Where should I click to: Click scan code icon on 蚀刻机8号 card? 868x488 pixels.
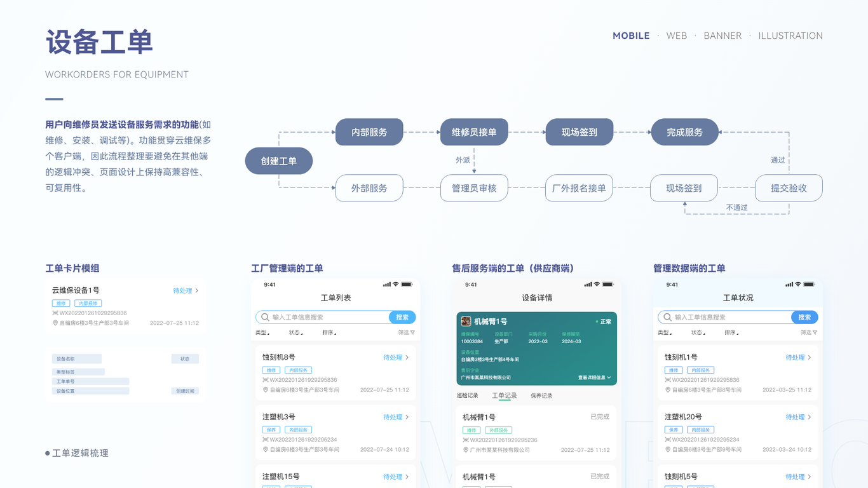tap(266, 380)
